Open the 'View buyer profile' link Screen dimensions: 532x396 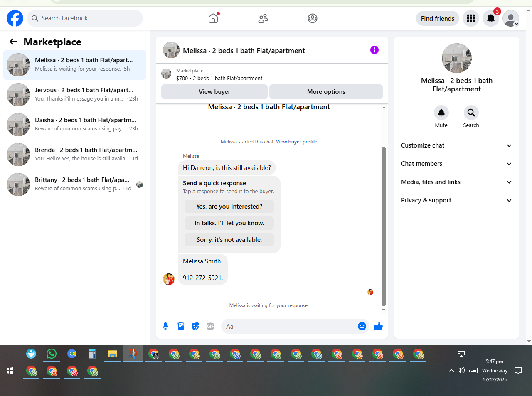coord(297,142)
